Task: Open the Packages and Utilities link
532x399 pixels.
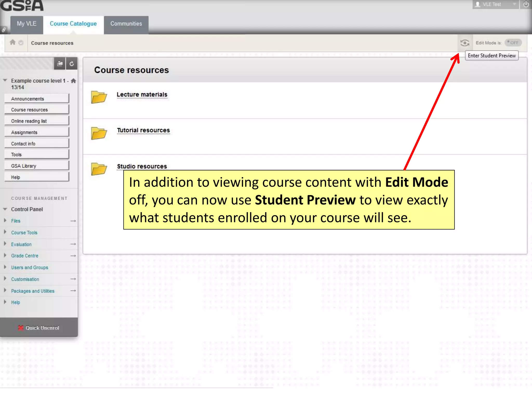Action: 33,291
